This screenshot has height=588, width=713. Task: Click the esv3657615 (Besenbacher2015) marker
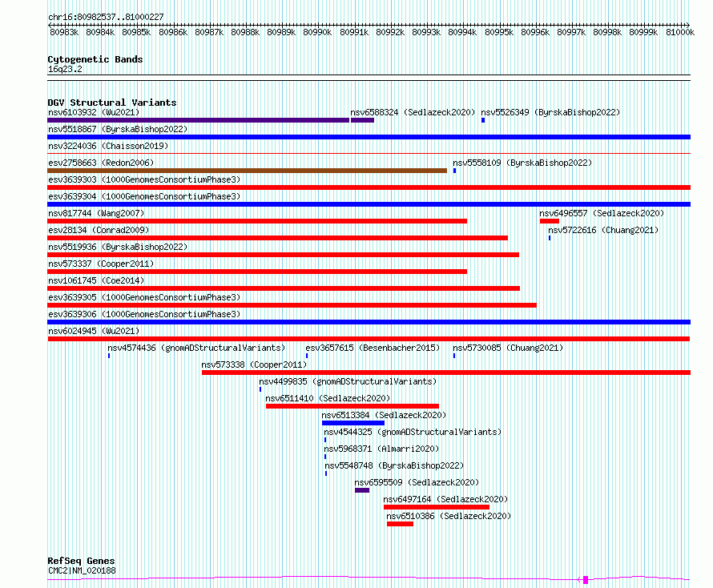click(307, 356)
